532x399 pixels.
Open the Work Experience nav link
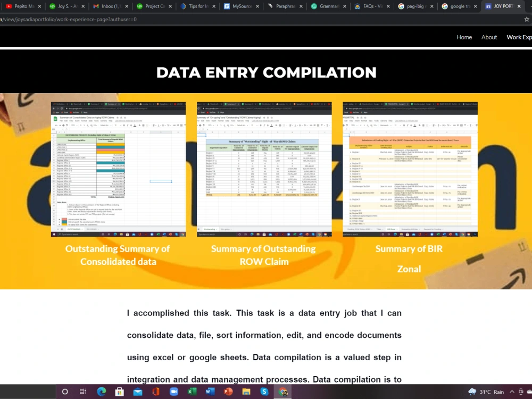click(x=519, y=37)
